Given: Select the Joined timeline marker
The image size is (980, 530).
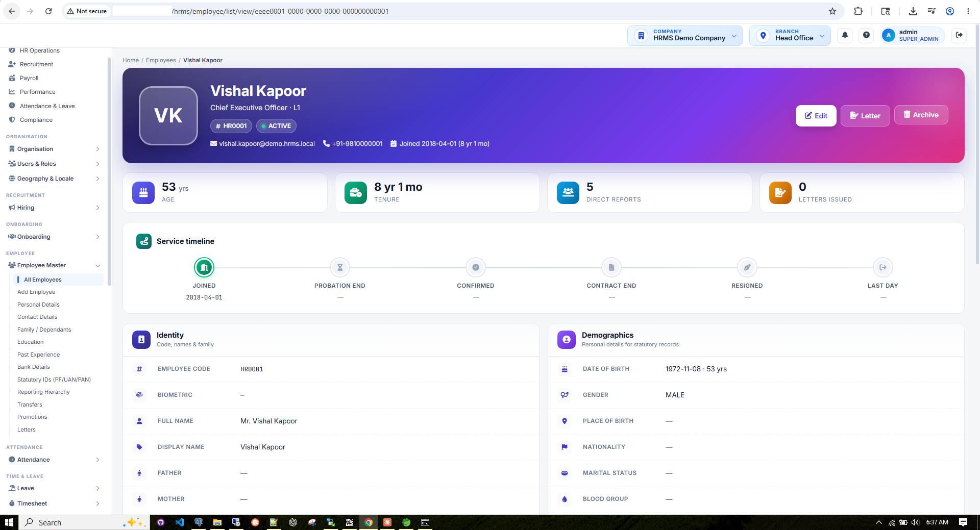Looking at the screenshot, I should (x=204, y=267).
